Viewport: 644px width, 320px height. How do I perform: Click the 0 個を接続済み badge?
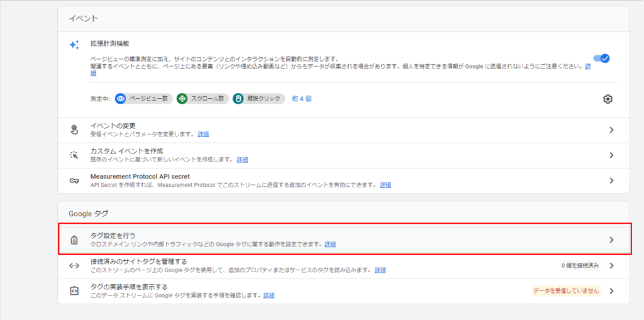(580, 265)
